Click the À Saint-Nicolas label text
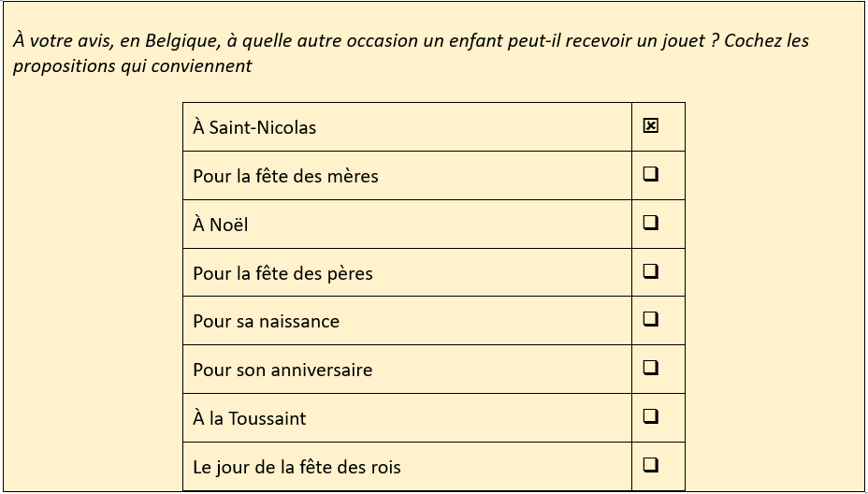Viewport: 868px width, 494px height. point(254,127)
